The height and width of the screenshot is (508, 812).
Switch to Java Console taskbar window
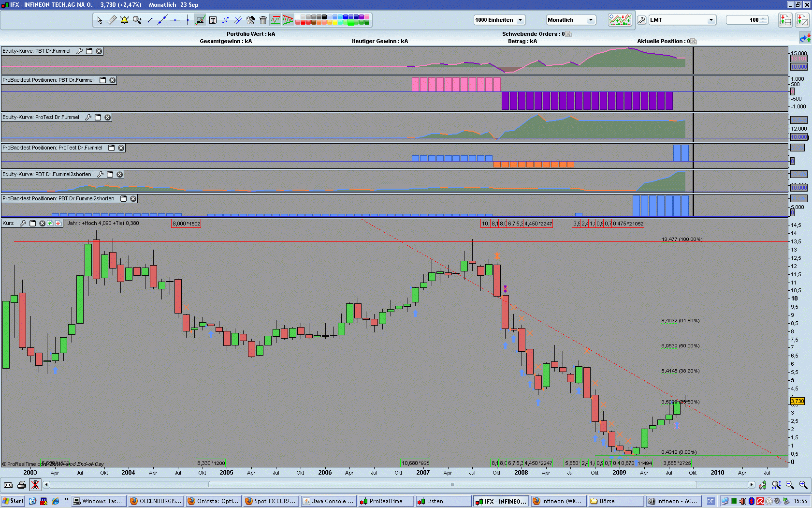329,501
